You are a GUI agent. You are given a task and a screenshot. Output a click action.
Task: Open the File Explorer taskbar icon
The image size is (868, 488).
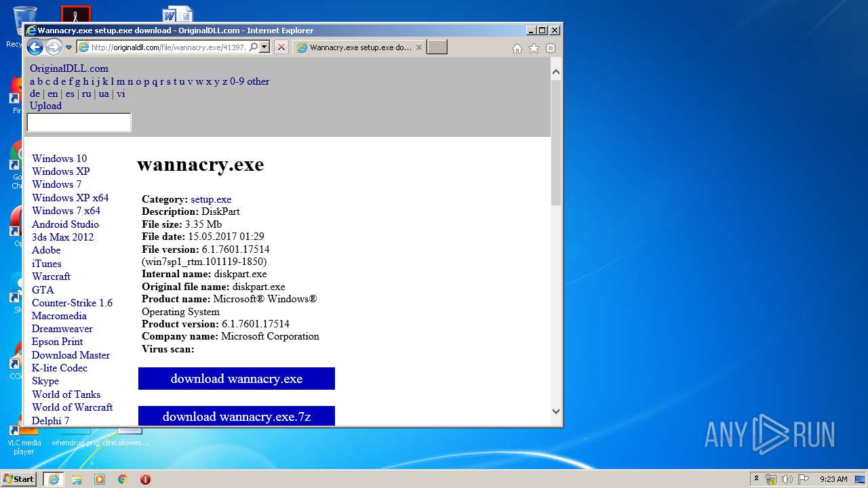[x=77, y=479]
